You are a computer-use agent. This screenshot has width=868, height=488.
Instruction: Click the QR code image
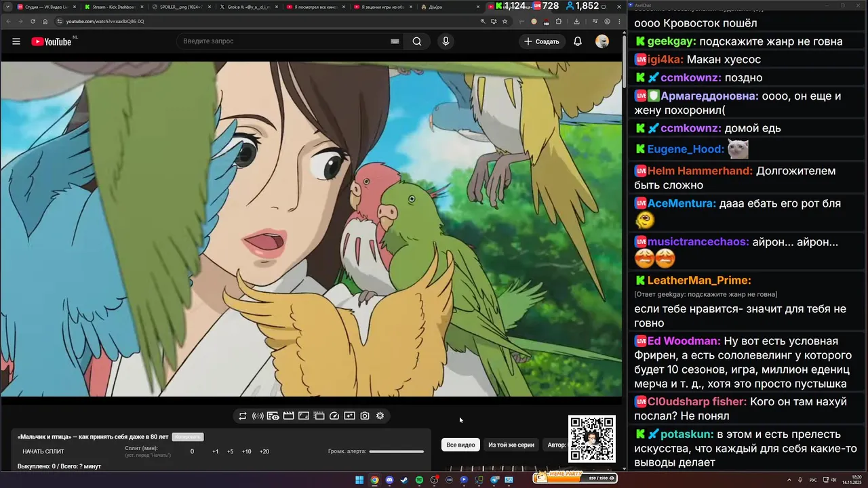(x=592, y=439)
